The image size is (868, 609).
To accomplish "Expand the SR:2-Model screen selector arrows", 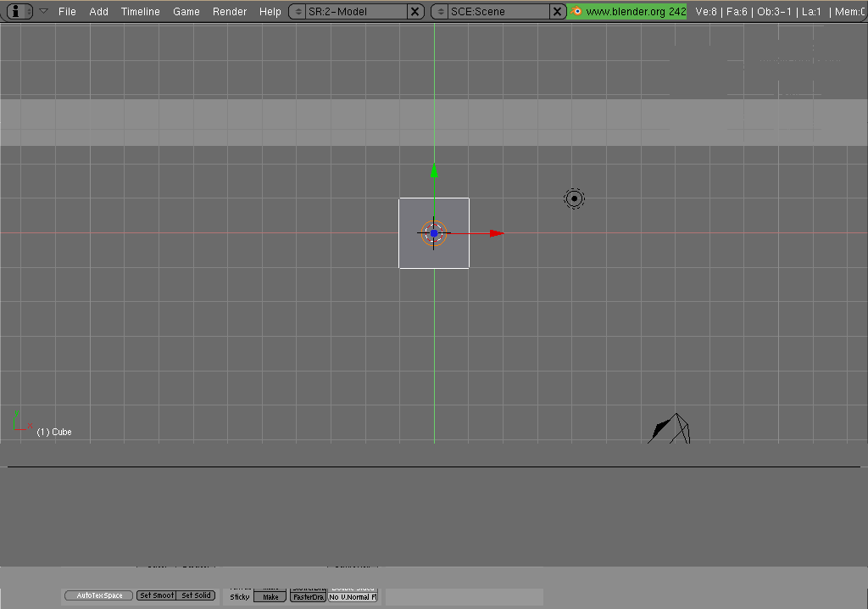I will [298, 11].
